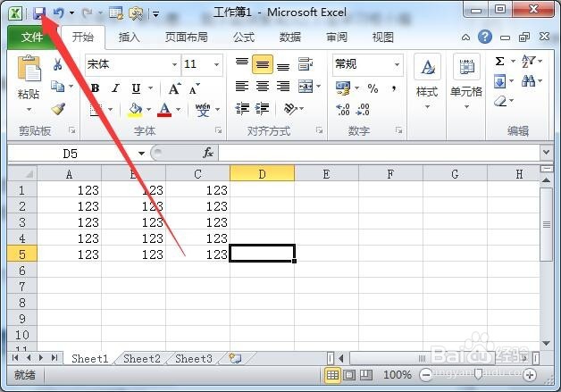Viewport: 561px width, 392px height.
Task: Open the number format 常规 dropdown
Action: (x=397, y=64)
